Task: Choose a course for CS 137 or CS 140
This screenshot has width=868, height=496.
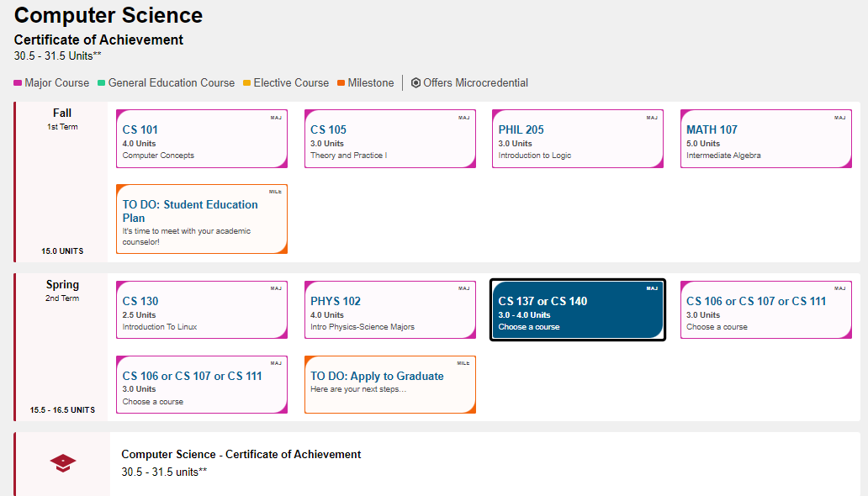Action: (x=578, y=309)
